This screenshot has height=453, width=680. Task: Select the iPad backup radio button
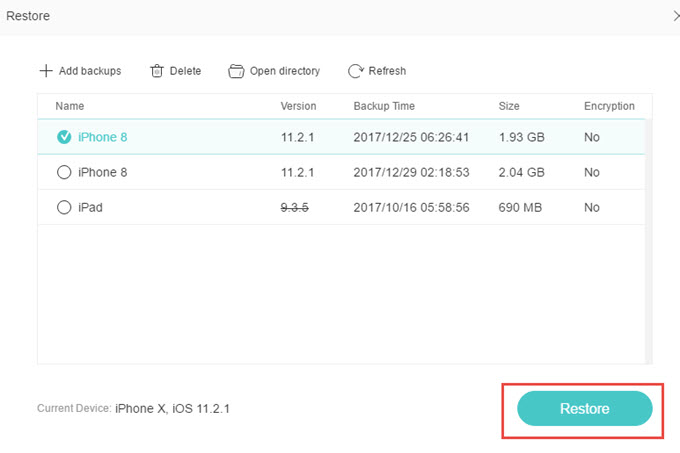point(64,207)
